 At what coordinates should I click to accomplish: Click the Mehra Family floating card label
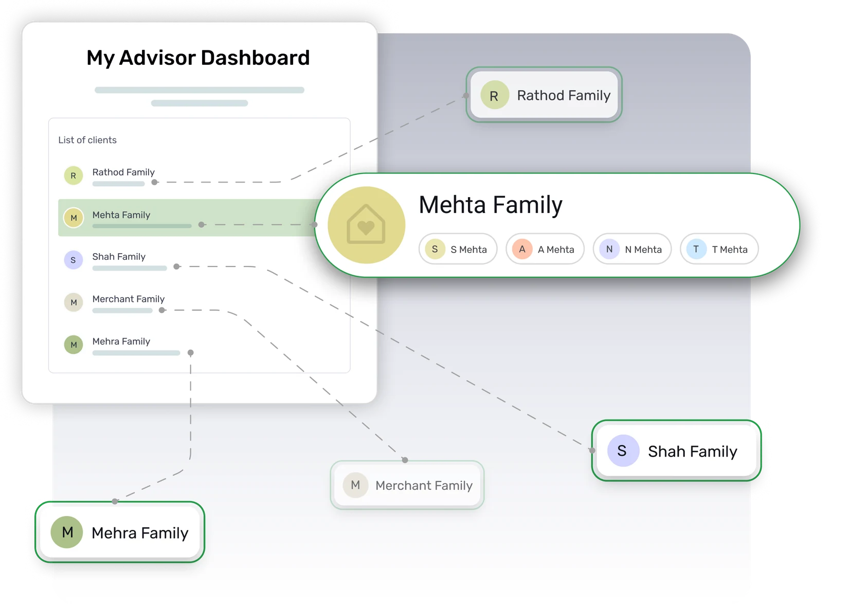point(140,533)
